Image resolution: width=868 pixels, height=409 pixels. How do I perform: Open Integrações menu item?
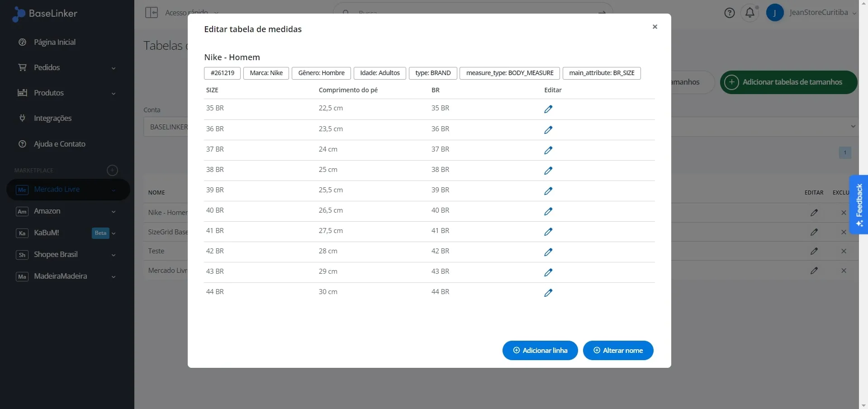tap(52, 118)
